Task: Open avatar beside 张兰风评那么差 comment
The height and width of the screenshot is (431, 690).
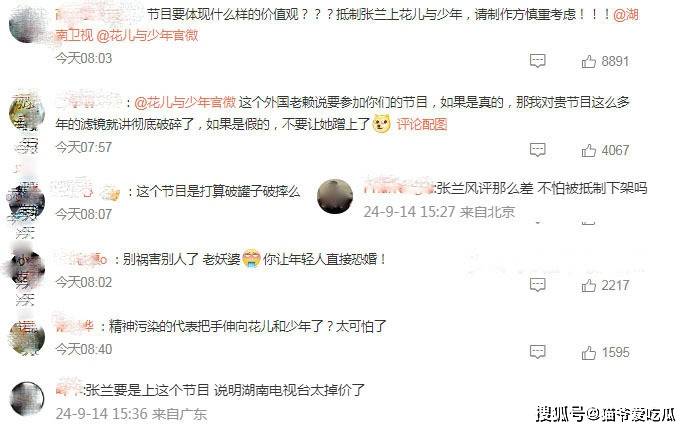Action: click(335, 196)
